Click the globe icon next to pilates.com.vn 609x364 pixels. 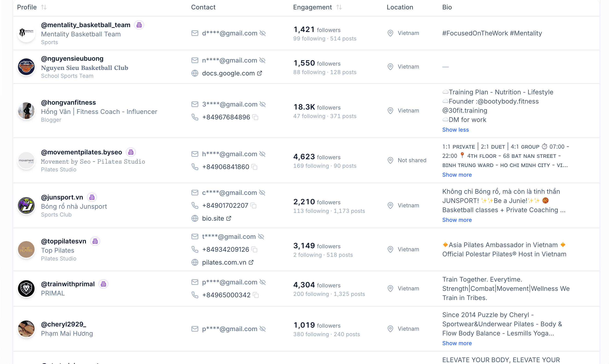point(195,262)
